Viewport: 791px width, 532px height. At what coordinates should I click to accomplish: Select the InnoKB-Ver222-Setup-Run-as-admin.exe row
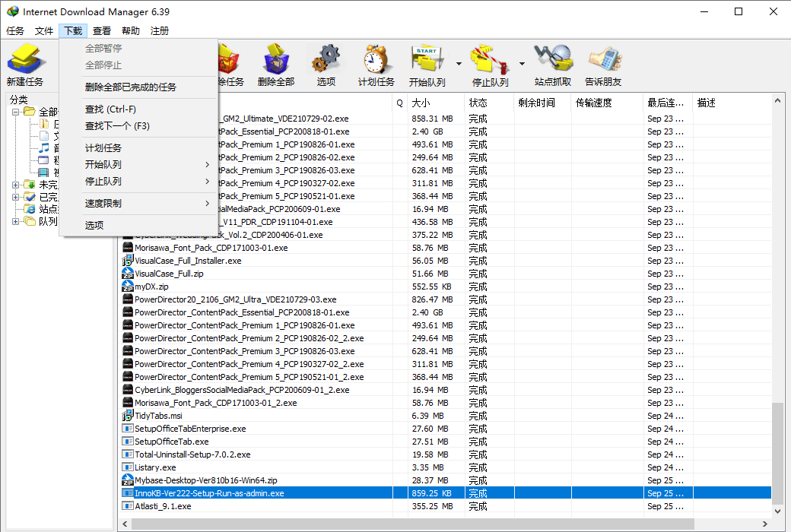446,493
